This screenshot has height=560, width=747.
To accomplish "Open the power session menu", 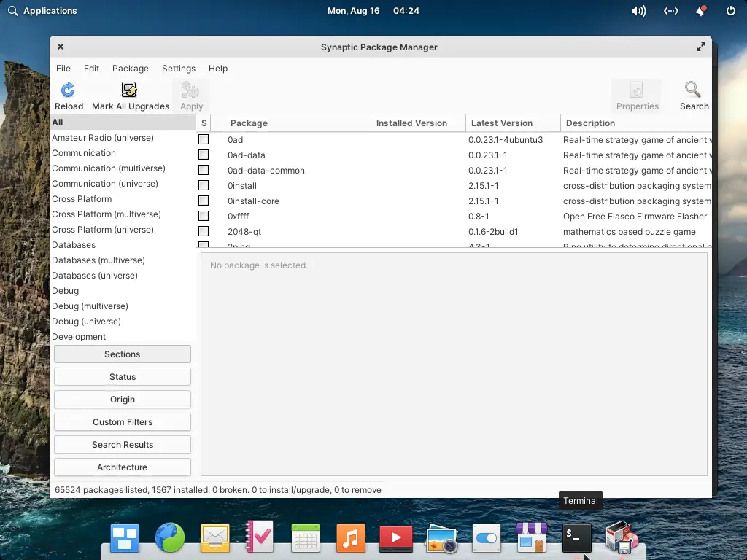I will click(730, 10).
